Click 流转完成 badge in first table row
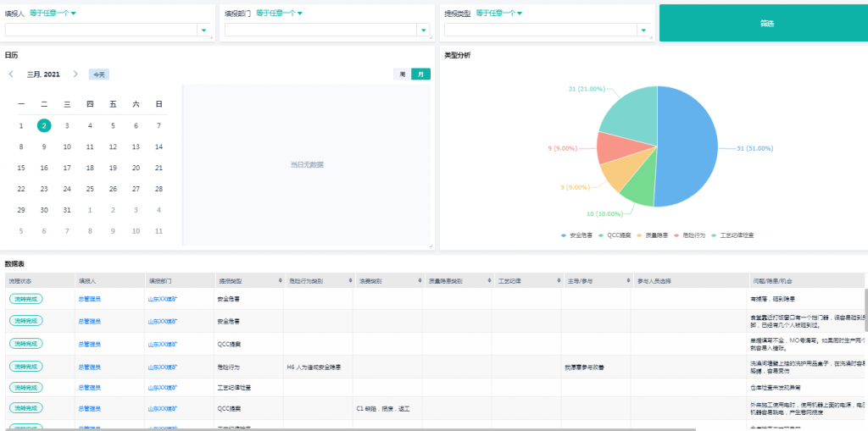This screenshot has width=868, height=431. click(26, 299)
